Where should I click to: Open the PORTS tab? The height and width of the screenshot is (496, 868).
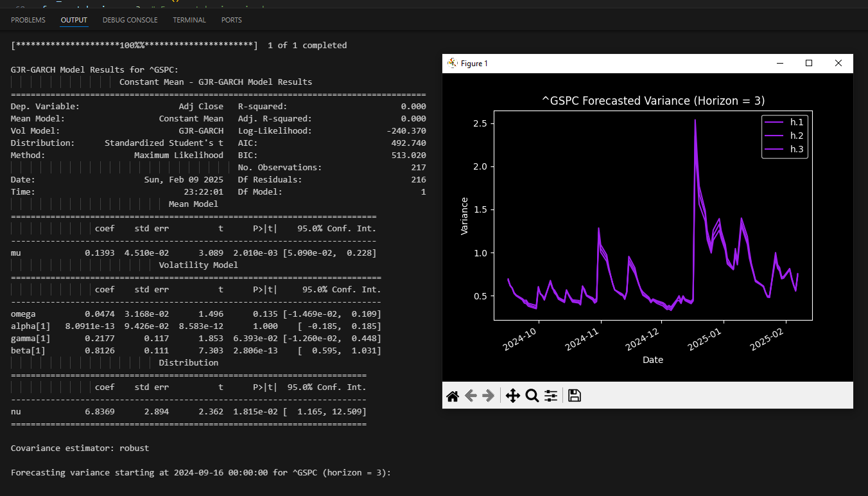[x=232, y=20]
